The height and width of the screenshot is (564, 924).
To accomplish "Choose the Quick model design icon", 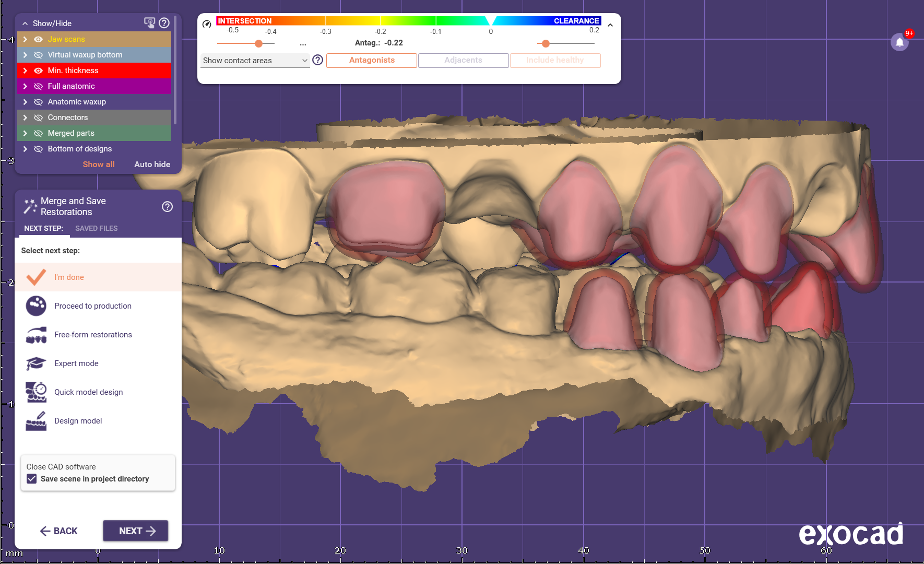I will click(36, 392).
